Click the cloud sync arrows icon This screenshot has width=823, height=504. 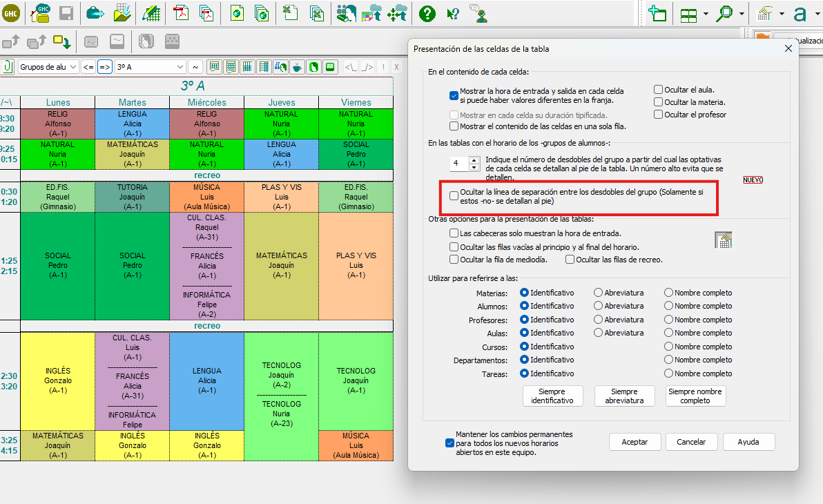coord(397,13)
